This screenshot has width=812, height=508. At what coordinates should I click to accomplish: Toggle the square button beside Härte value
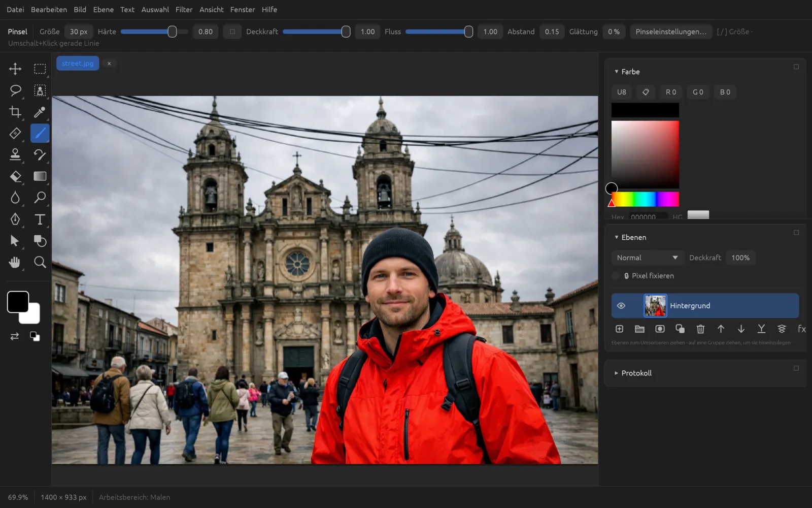tap(232, 31)
